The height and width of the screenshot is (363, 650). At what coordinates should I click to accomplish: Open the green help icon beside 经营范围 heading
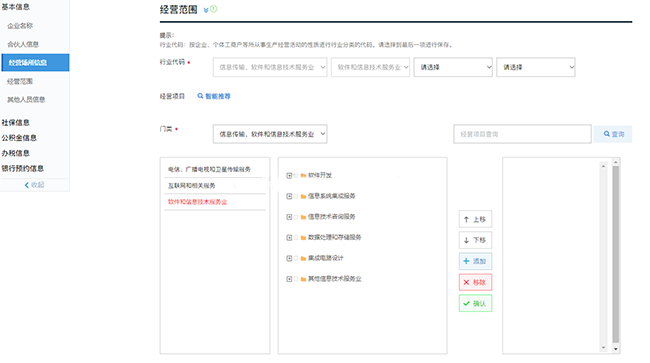(213, 9)
